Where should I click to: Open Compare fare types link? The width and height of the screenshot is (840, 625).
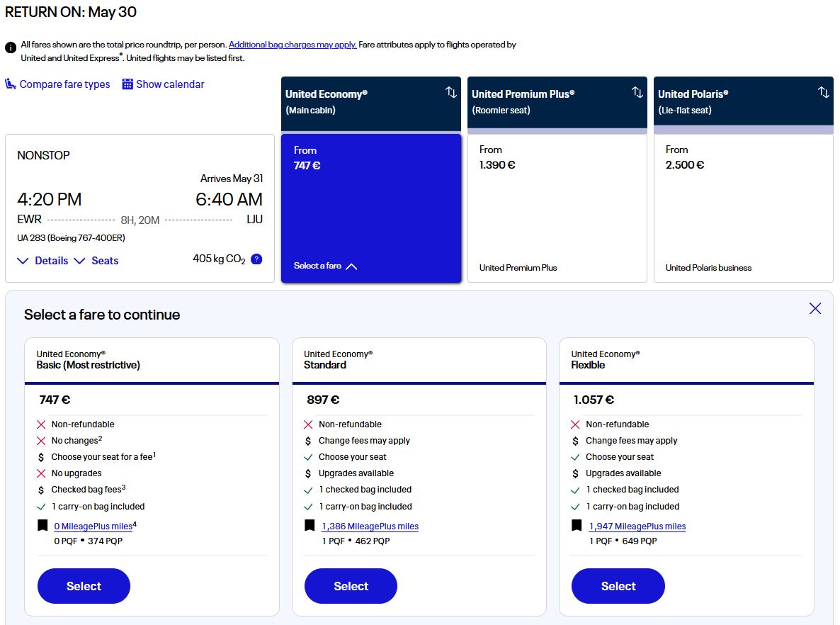point(64,84)
